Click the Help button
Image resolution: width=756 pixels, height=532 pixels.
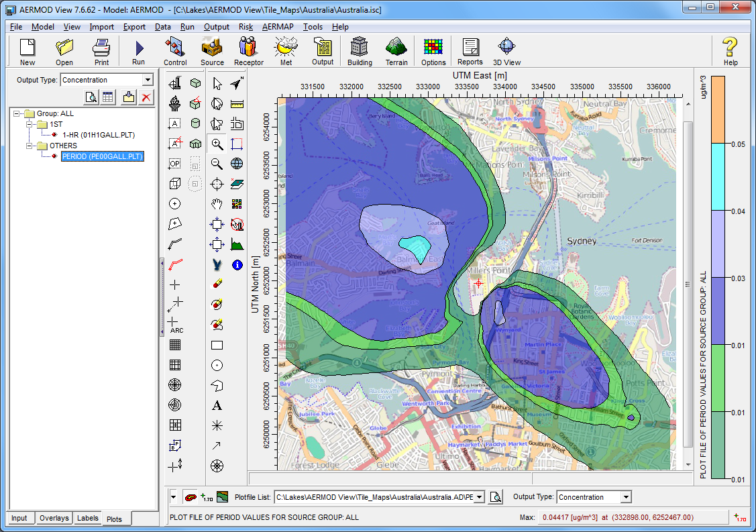pyautogui.click(x=730, y=50)
